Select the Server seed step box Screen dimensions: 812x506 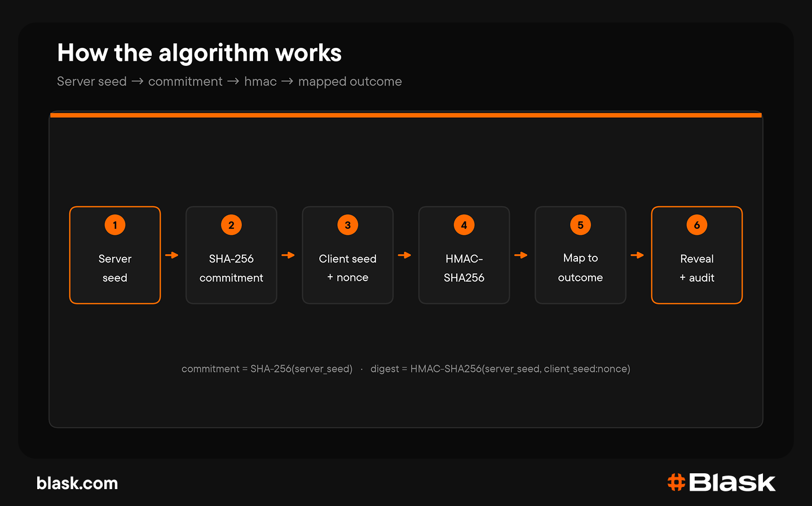point(115,255)
